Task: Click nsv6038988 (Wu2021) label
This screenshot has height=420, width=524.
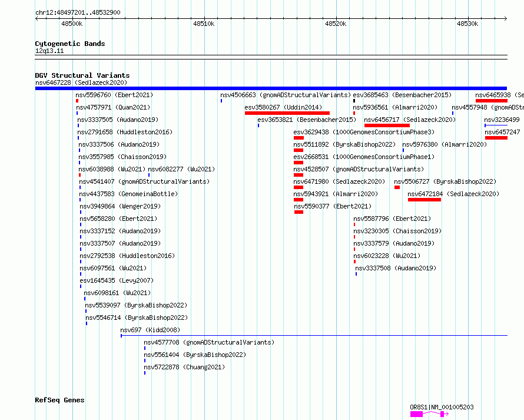Action: [x=112, y=169]
